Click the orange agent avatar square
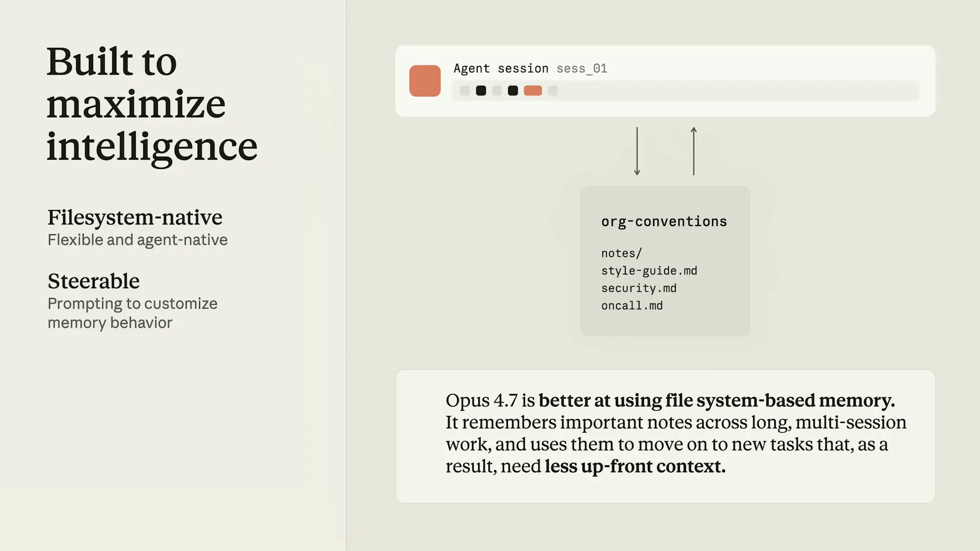Screen dimensions: 980x551 (425, 81)
